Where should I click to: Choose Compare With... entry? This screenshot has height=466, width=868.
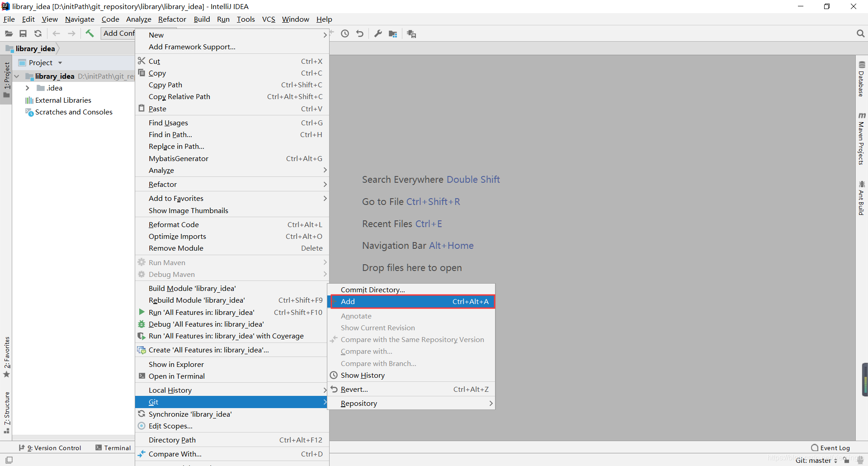point(232,454)
